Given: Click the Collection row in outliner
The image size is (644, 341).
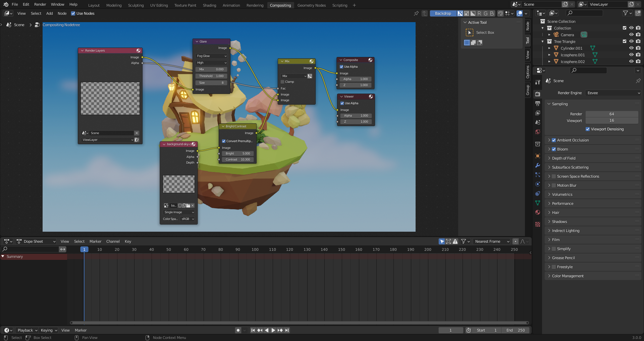Looking at the screenshot, I should tap(562, 28).
